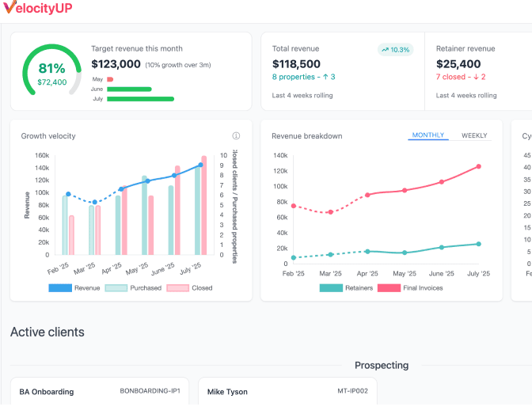
Task: Click the 10.3% trend badge
Action: click(395, 49)
